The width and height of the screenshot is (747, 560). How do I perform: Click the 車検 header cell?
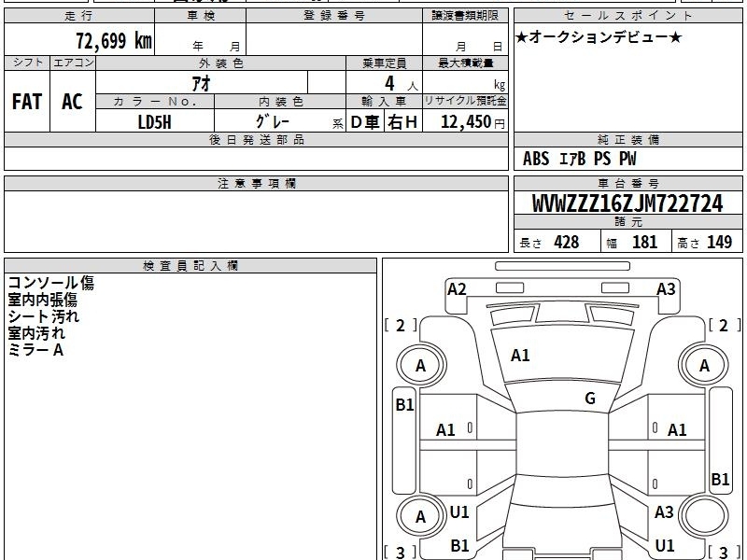(201, 16)
